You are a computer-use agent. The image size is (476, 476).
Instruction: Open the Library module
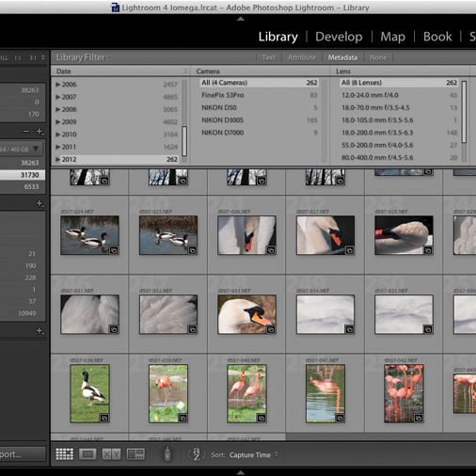(x=278, y=37)
